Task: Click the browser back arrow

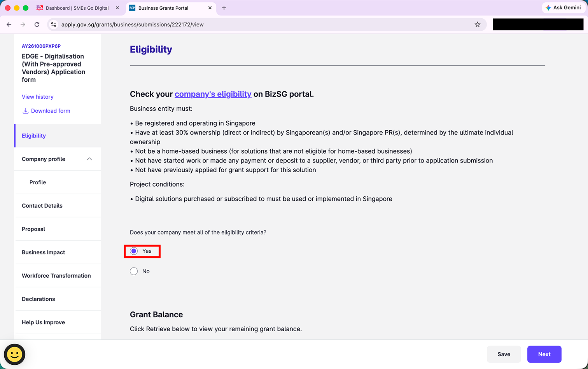Action: click(9, 24)
